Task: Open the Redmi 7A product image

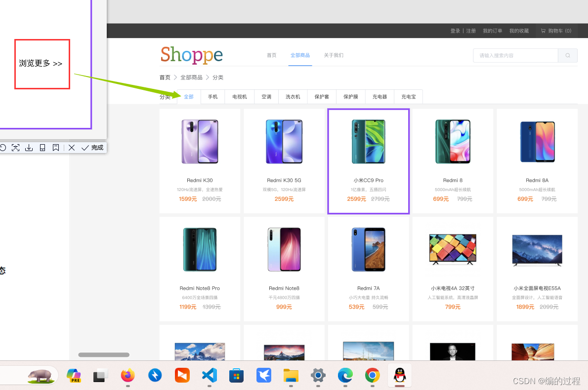Action: 369,249
